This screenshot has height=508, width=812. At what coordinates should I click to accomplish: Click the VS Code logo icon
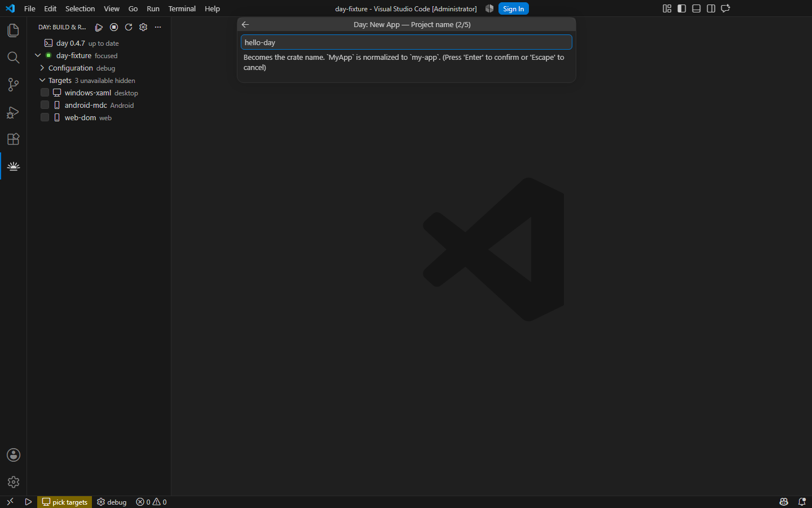10,8
